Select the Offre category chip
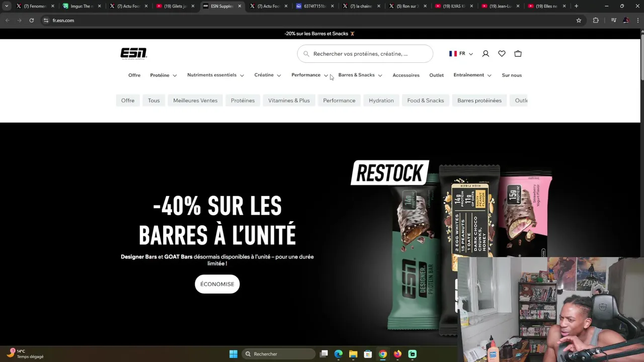This screenshot has height=362, width=644. point(128,101)
